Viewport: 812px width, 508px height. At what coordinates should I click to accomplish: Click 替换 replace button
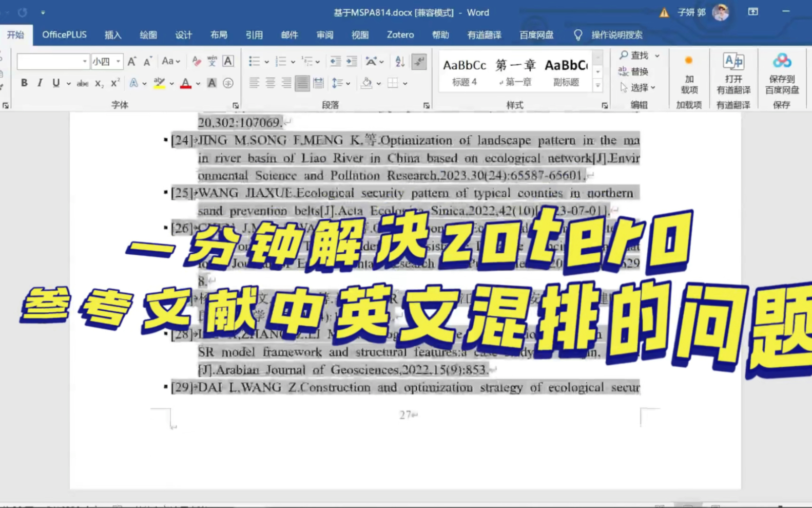pos(634,71)
